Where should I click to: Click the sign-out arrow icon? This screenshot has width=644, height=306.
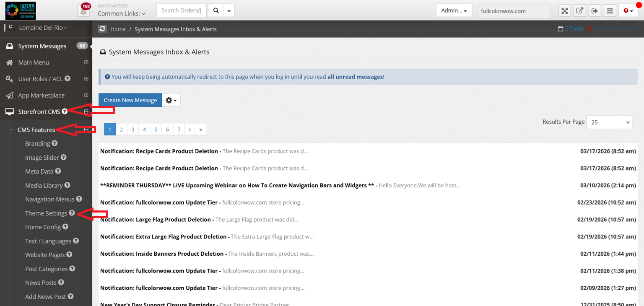coord(595,11)
